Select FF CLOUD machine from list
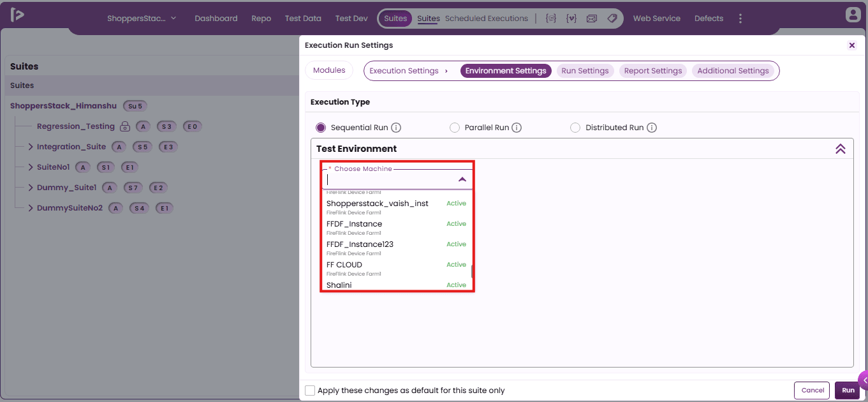Viewport: 868px width, 402px height. click(x=396, y=268)
